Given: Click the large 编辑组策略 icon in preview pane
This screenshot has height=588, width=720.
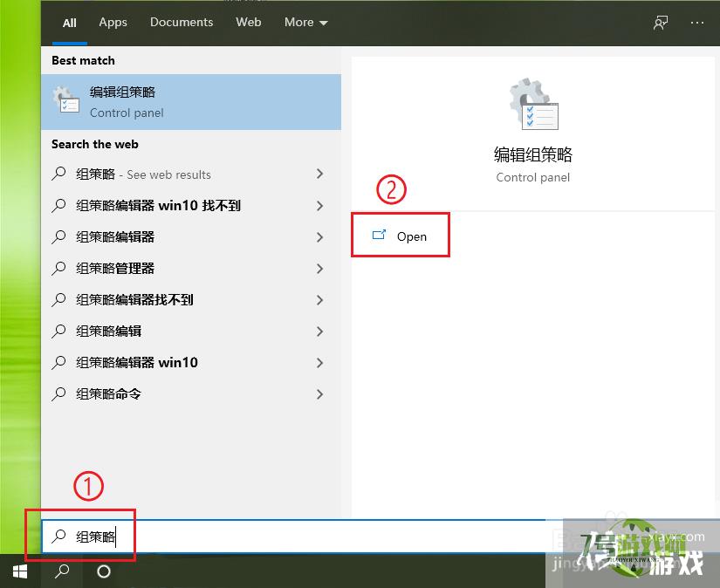Looking at the screenshot, I should coord(533,104).
